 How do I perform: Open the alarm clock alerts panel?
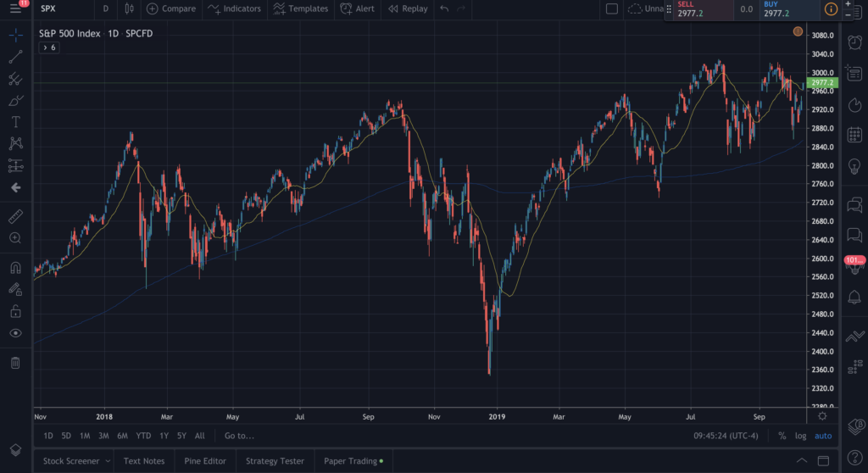tap(854, 42)
